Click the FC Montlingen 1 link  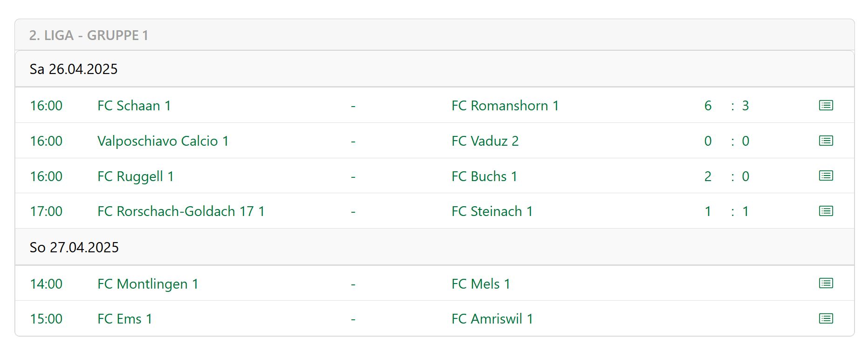click(x=148, y=284)
